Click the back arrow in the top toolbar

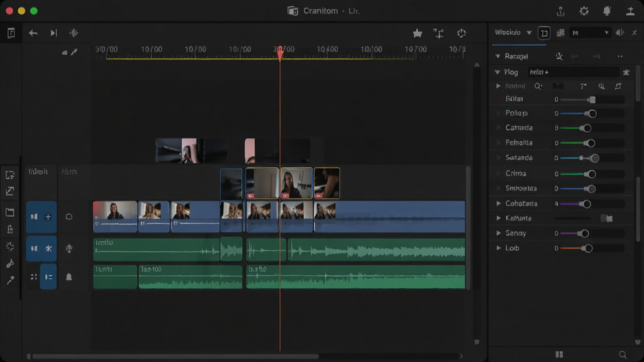click(x=33, y=33)
